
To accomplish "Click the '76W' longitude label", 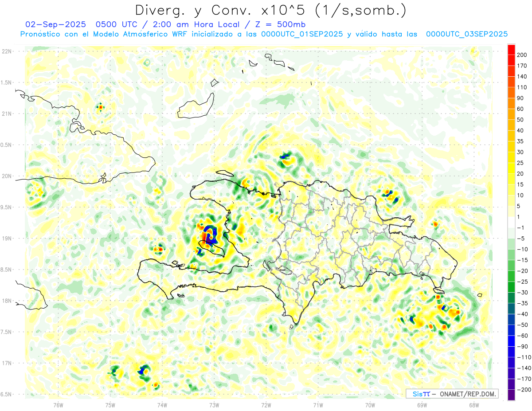I will coord(58,405).
